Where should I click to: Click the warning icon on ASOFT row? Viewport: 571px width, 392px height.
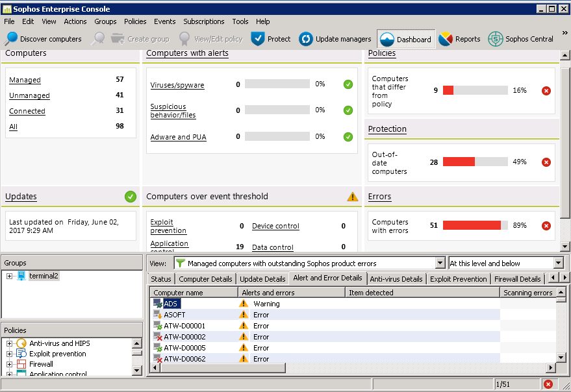click(243, 315)
